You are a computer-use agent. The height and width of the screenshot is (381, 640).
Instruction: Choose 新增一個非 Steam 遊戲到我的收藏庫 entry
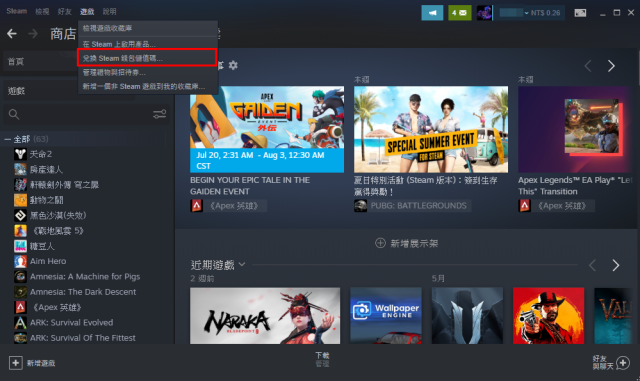(147, 86)
